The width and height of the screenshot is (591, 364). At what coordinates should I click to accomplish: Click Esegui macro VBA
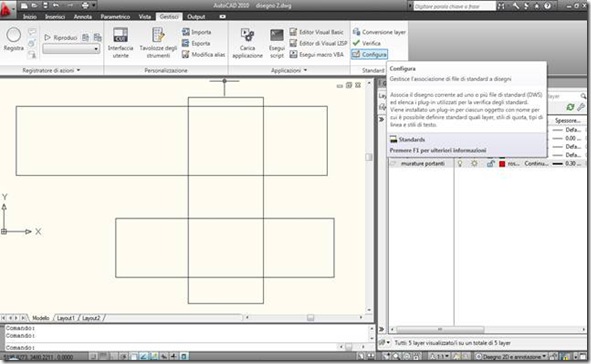click(x=317, y=55)
